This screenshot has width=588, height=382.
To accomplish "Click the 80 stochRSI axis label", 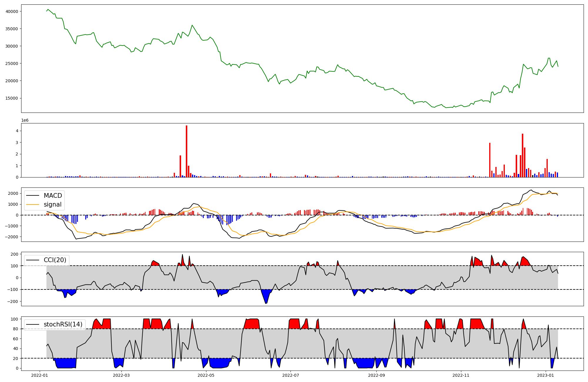I will 16,329.
